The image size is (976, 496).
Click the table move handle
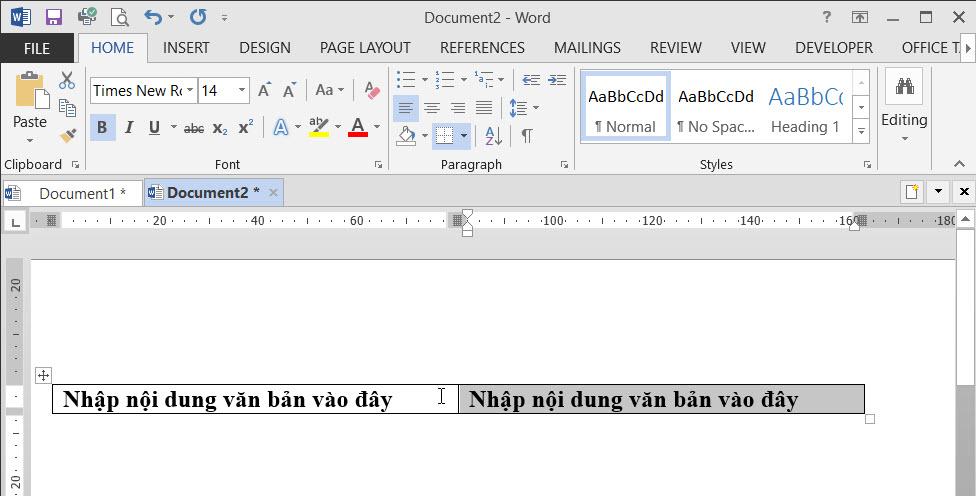click(x=43, y=375)
